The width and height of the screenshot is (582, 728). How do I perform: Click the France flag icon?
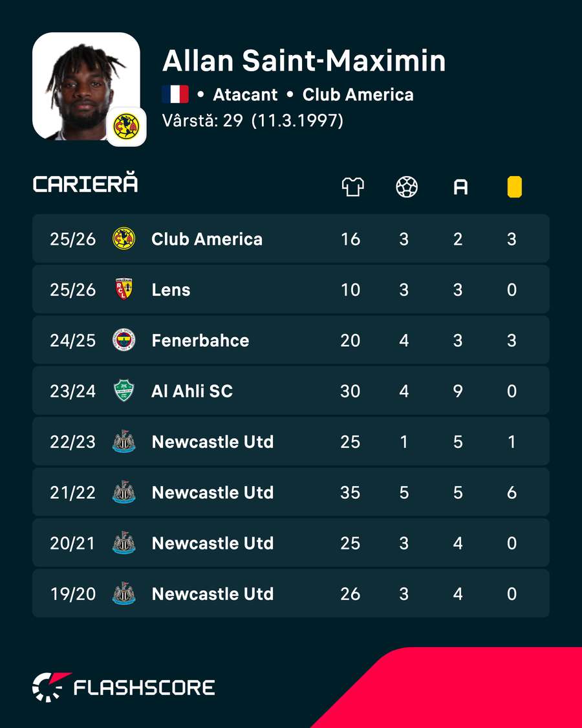click(x=175, y=94)
